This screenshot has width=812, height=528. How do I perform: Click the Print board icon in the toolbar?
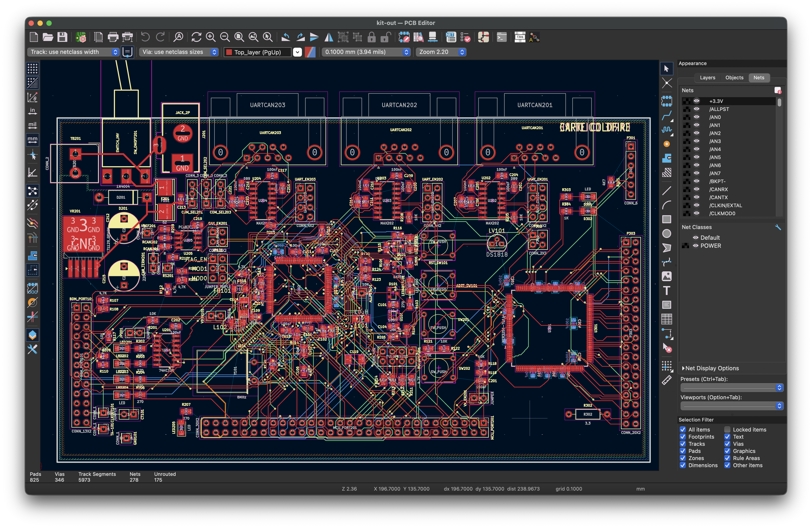point(113,37)
